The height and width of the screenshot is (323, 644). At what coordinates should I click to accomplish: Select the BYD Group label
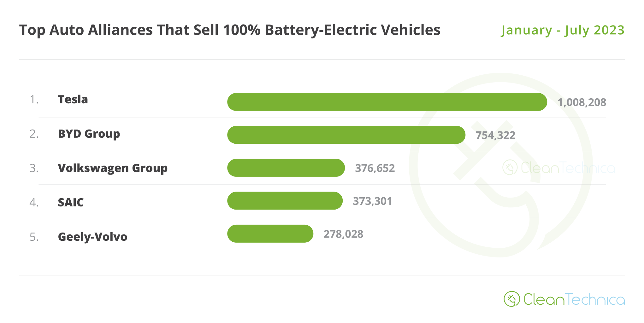[x=89, y=134]
